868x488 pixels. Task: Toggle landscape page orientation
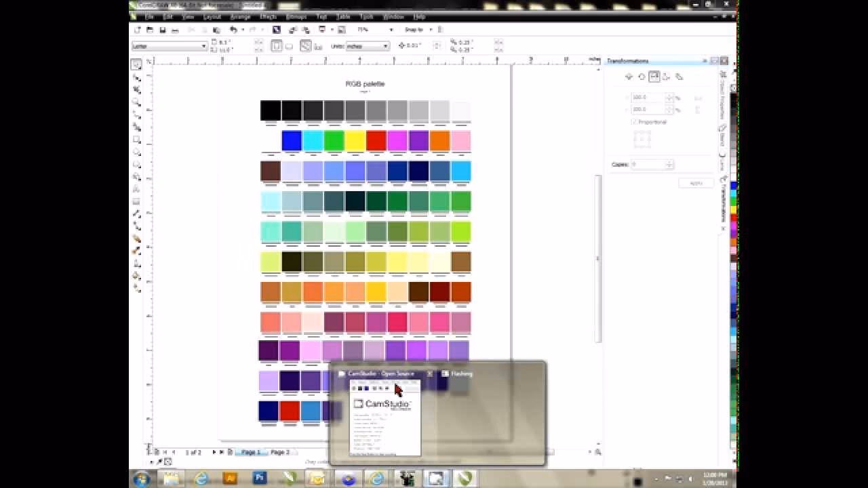coord(288,45)
